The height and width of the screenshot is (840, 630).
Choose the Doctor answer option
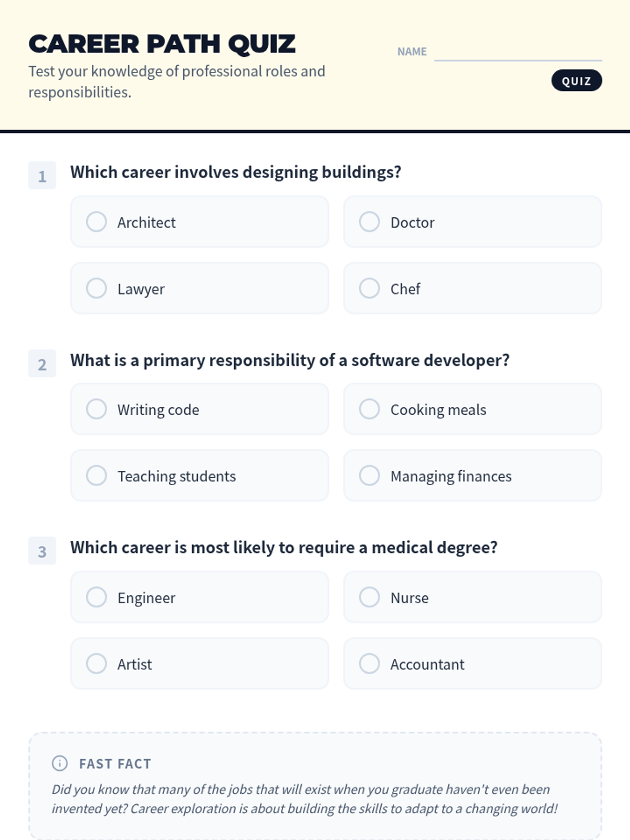370,222
